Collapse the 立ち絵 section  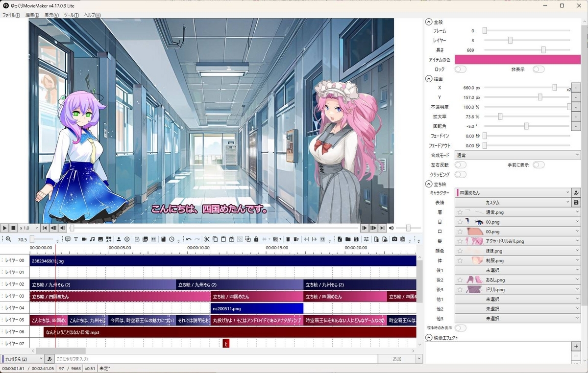tap(429, 184)
